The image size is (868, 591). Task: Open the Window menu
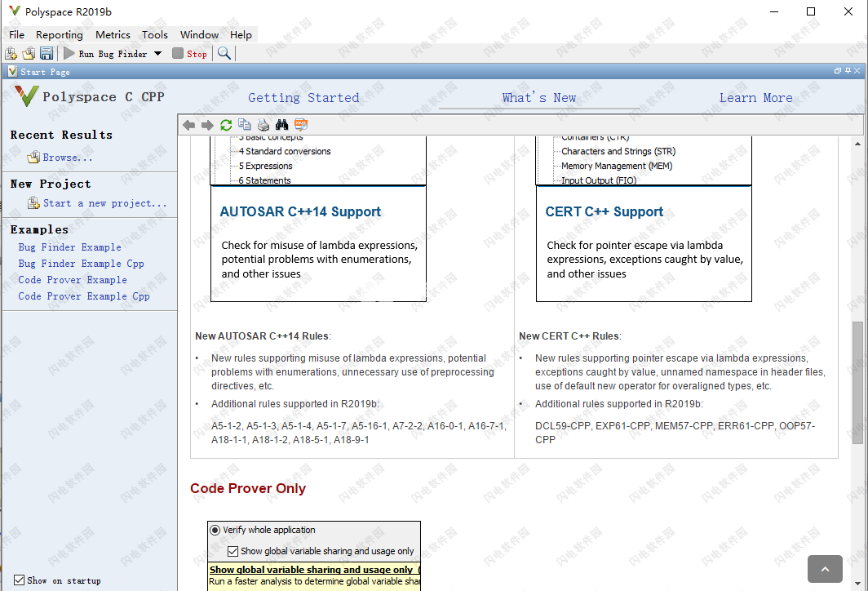[199, 34]
